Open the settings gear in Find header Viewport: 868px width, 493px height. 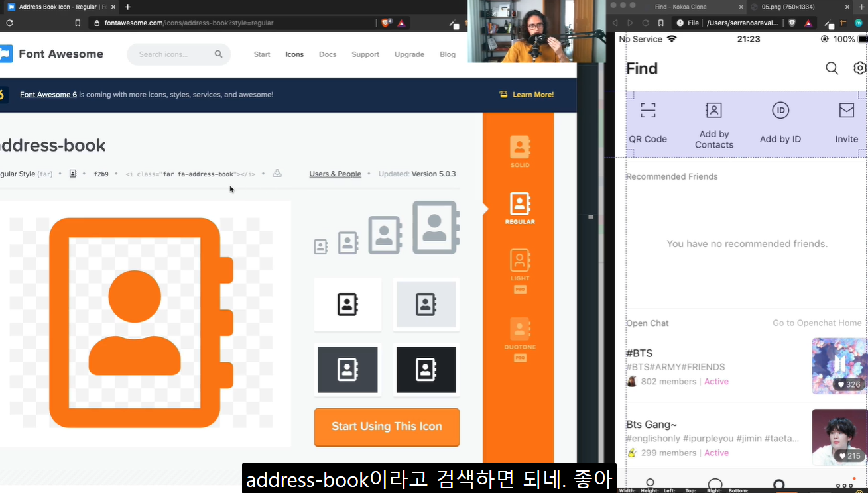(x=860, y=68)
